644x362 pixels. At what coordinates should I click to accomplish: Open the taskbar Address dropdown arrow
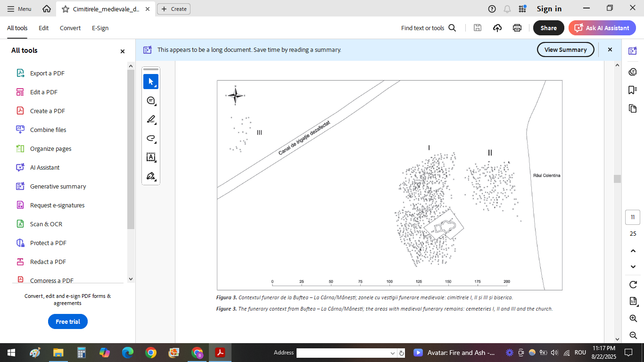pyautogui.click(x=393, y=353)
